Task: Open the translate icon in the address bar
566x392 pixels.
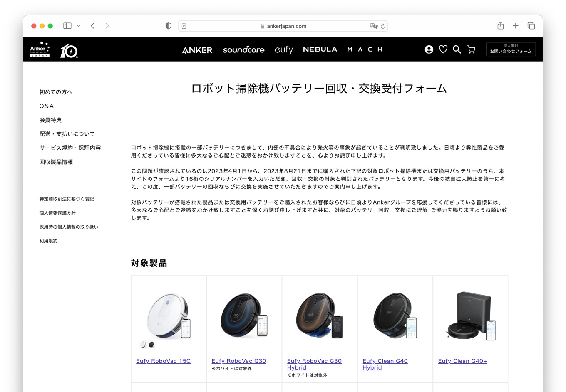Action: (374, 26)
